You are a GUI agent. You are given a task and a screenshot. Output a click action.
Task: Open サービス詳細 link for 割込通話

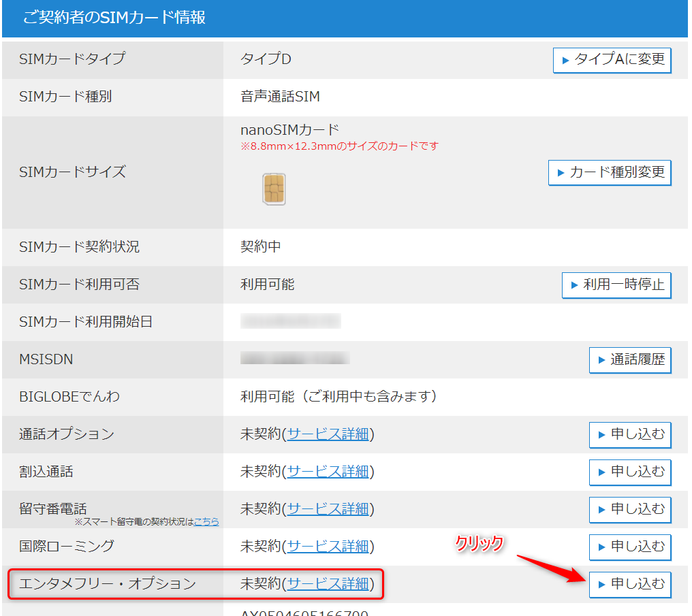(x=328, y=472)
